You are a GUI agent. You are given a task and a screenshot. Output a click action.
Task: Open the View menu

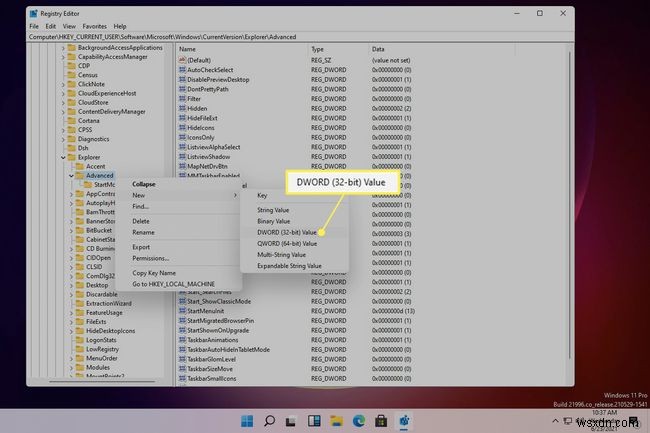(x=69, y=26)
